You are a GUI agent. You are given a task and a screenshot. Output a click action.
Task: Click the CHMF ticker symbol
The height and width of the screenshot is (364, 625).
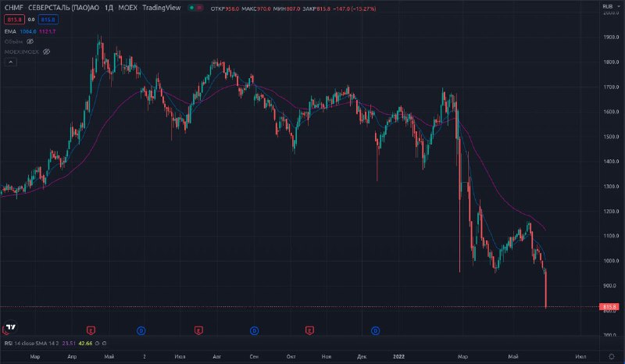click(14, 8)
